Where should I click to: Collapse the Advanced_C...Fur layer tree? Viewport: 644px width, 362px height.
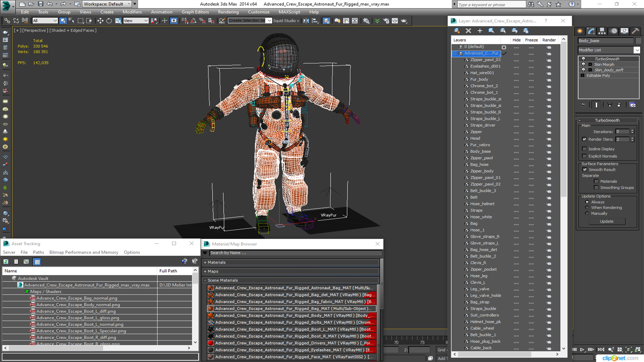click(455, 54)
